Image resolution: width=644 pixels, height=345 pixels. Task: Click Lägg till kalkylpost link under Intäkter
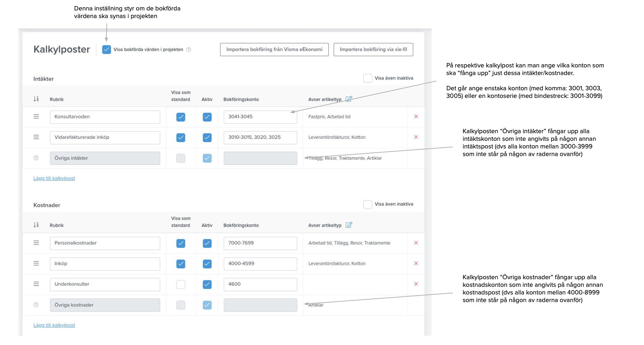(x=54, y=179)
